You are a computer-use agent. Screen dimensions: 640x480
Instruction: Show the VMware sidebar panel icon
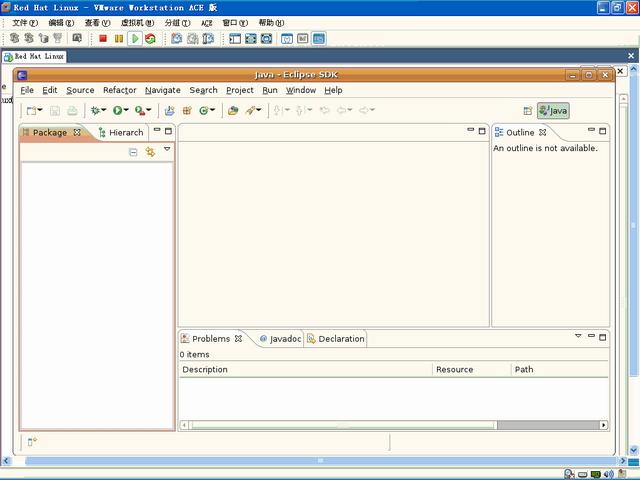click(235, 39)
